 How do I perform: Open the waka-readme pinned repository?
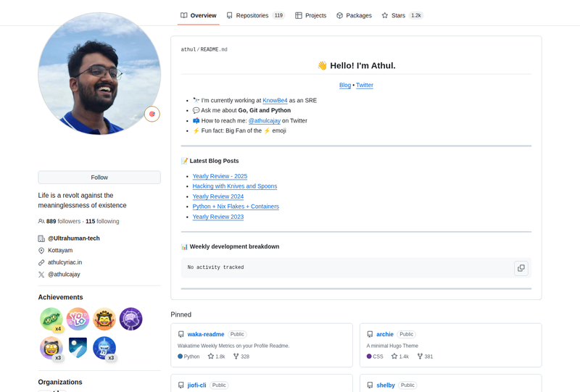tap(206, 334)
